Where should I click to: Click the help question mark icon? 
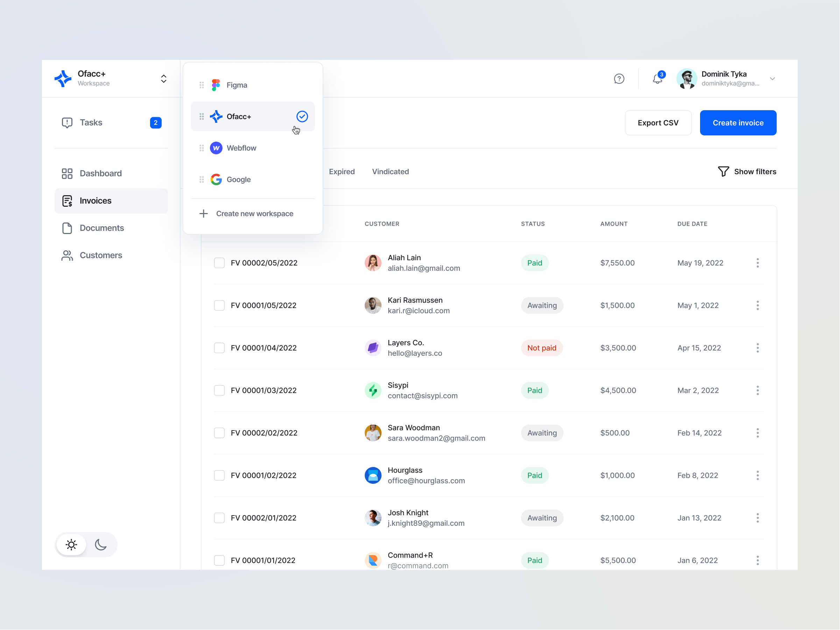pyautogui.click(x=619, y=79)
